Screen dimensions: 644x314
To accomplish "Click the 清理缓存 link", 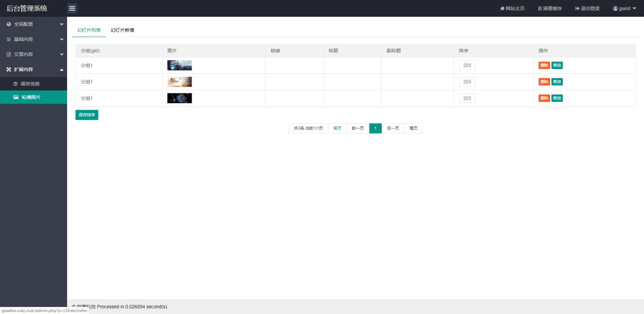I will (550, 9).
